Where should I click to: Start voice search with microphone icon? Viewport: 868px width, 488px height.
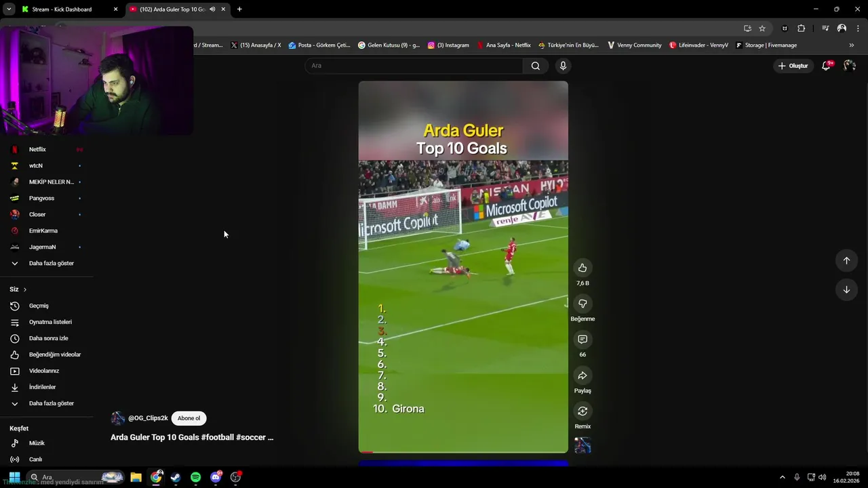pos(563,66)
